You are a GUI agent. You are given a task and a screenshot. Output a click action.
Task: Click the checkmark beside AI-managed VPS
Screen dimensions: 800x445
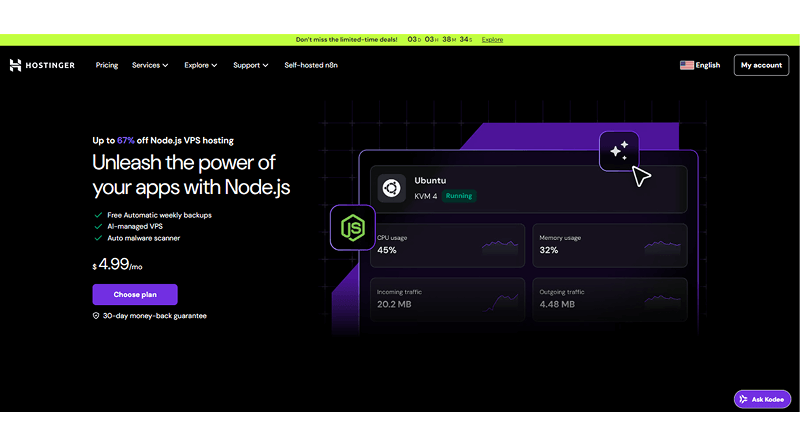[98, 227]
